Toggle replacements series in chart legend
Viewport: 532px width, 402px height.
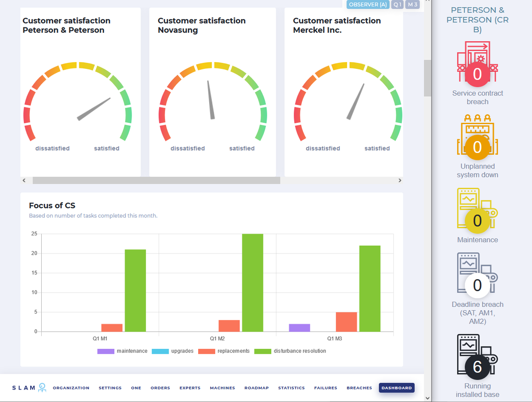[224, 351]
